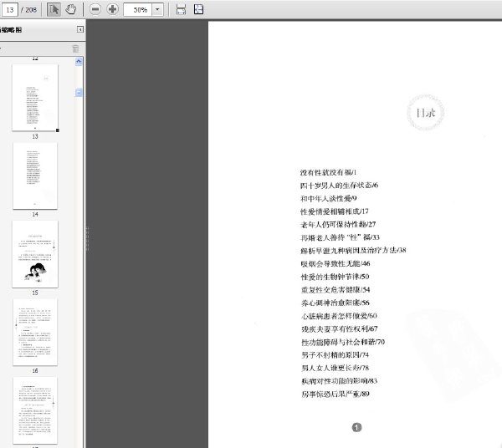Image resolution: width=502 pixels, height=448 pixels.
Task: Click the entry ending with /33
Action: [340, 237]
